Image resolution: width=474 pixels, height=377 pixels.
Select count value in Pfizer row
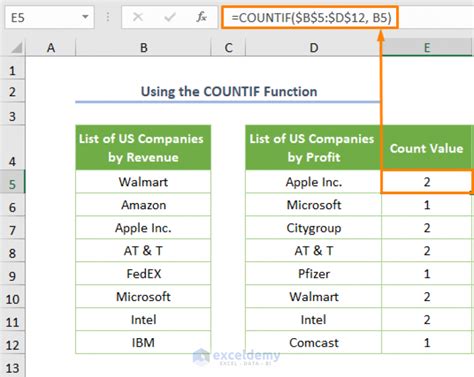coord(427,274)
